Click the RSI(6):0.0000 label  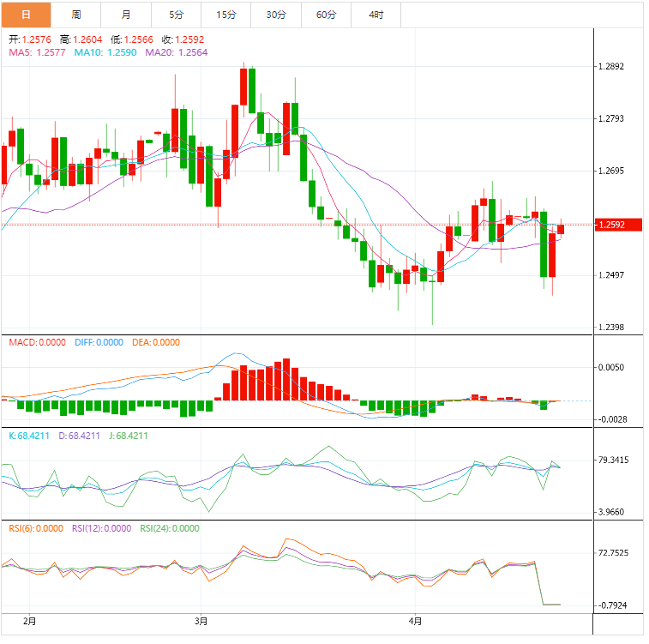36,528
